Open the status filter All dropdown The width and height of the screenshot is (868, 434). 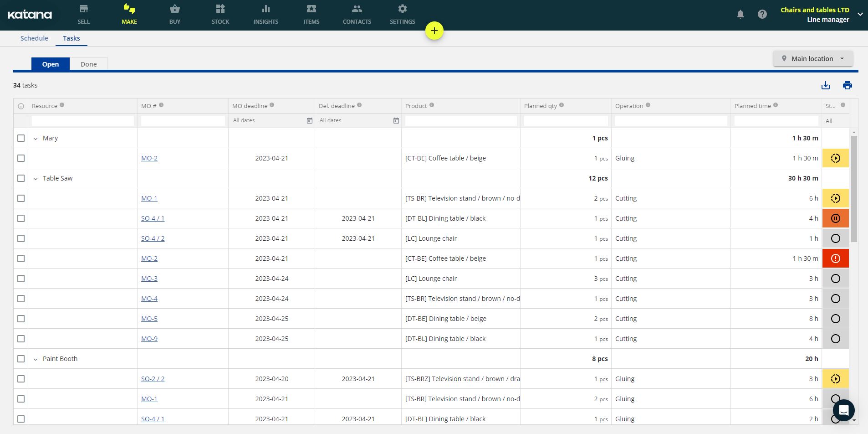tap(835, 121)
